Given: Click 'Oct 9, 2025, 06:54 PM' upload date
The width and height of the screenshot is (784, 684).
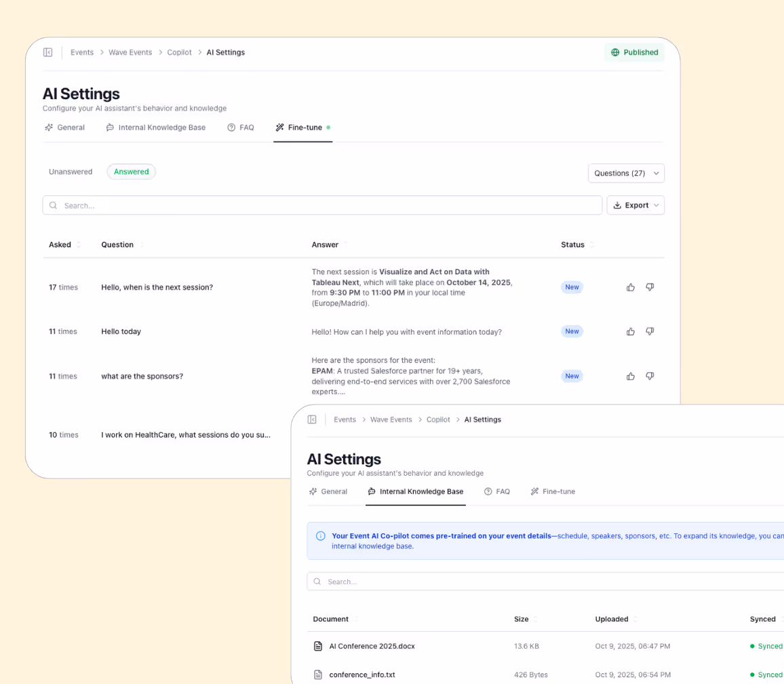Looking at the screenshot, I should point(633,674).
